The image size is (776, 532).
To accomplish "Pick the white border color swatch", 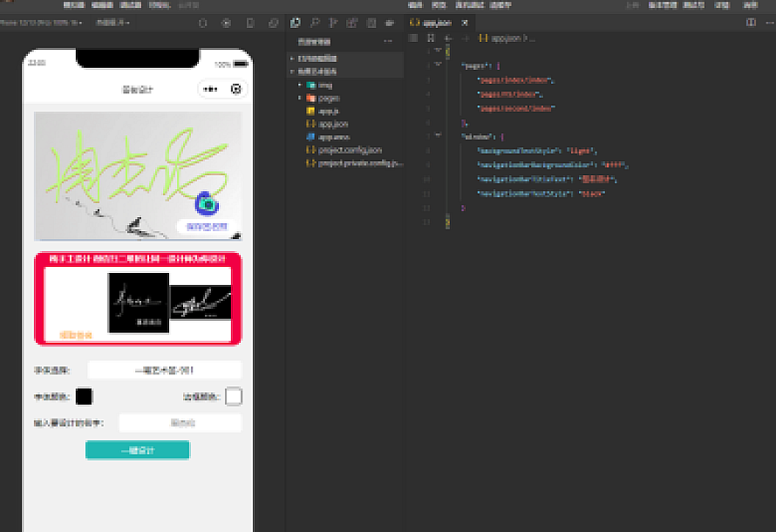I will 234,396.
